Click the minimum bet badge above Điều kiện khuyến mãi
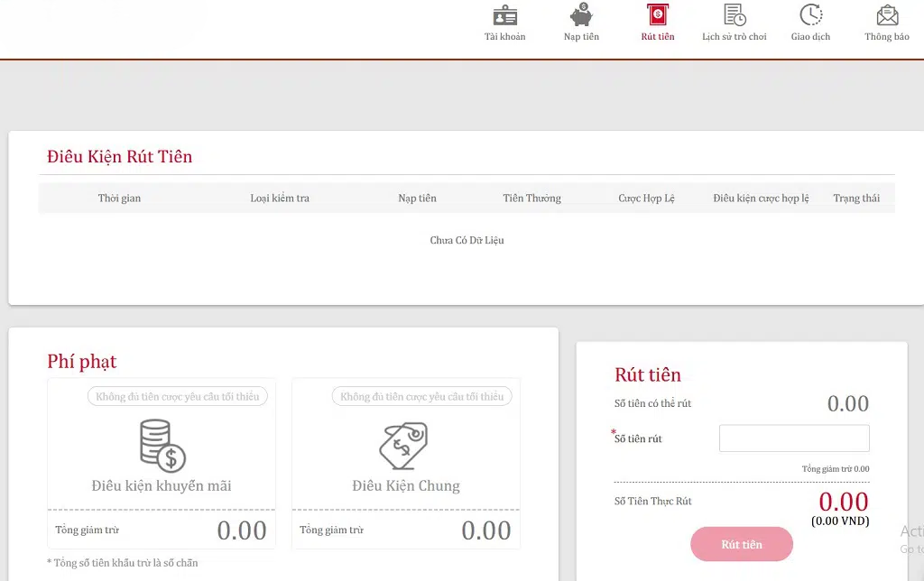The image size is (924, 581). [178, 397]
